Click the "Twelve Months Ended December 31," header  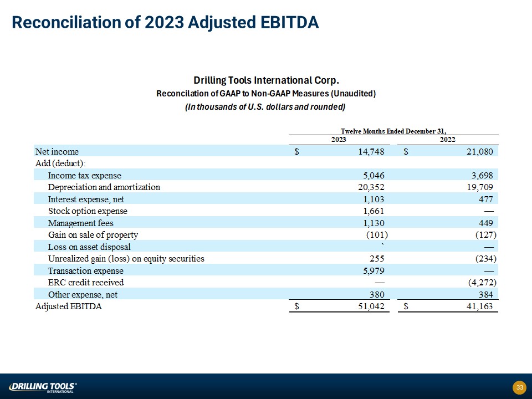(x=393, y=131)
